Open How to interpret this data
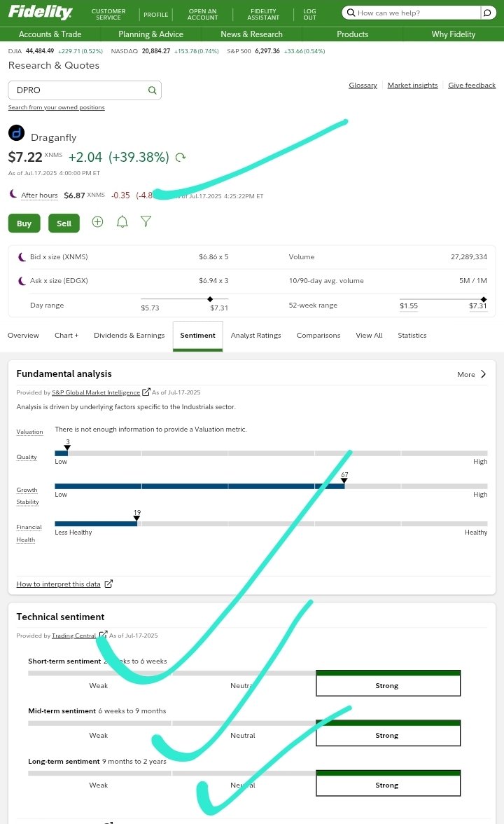The image size is (504, 824). (58, 584)
